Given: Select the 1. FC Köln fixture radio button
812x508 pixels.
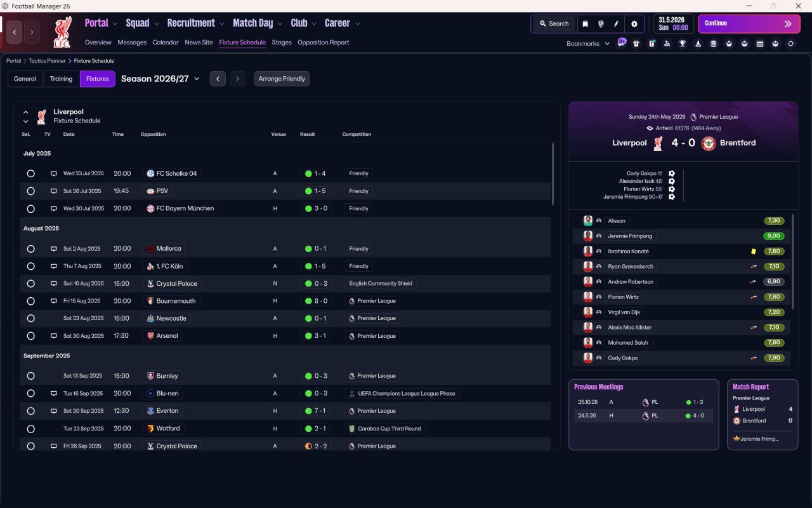Looking at the screenshot, I should 30,266.
